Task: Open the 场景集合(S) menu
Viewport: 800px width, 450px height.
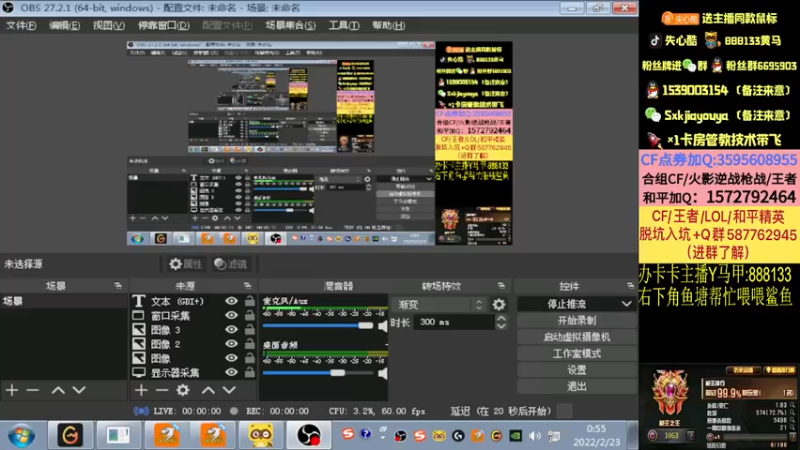Action: point(290,26)
